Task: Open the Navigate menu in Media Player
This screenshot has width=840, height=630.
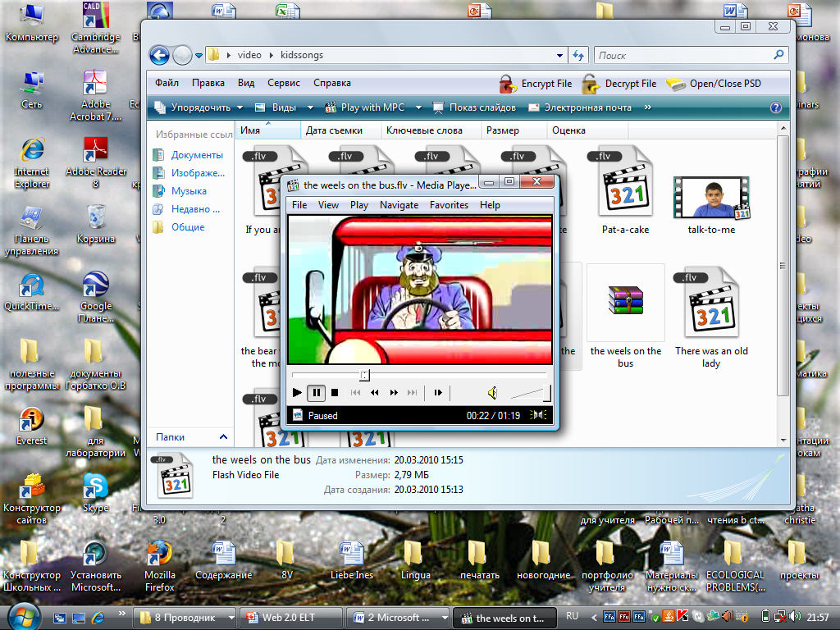Action: pos(399,205)
